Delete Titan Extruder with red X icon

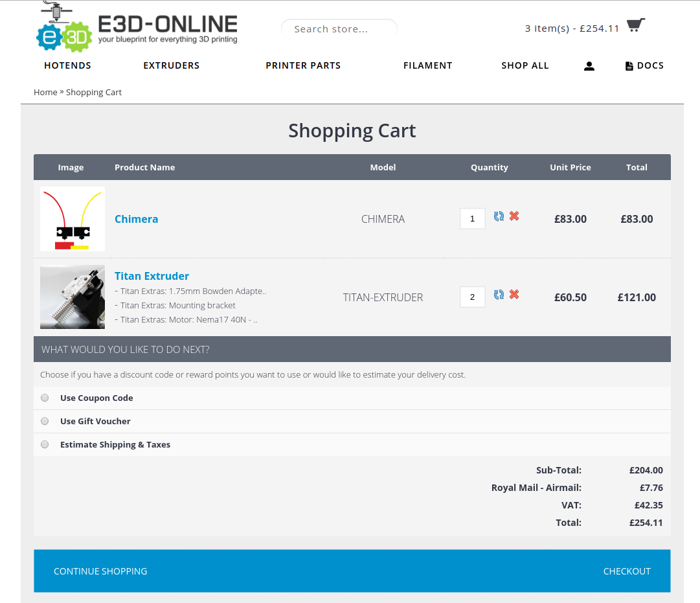(x=514, y=294)
